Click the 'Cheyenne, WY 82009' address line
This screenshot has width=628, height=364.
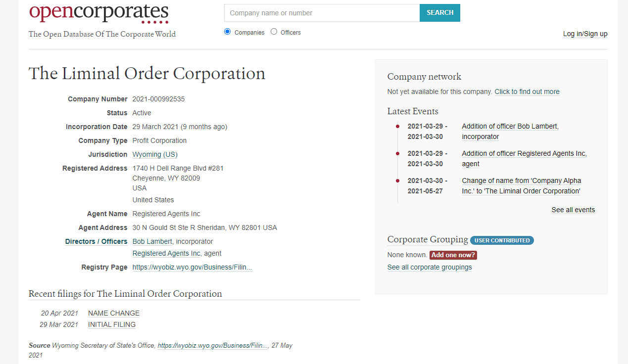(166, 178)
